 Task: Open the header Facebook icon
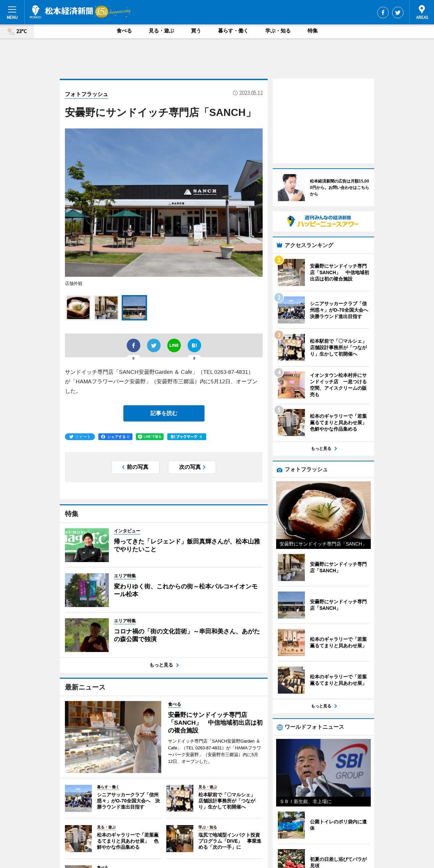tap(383, 13)
